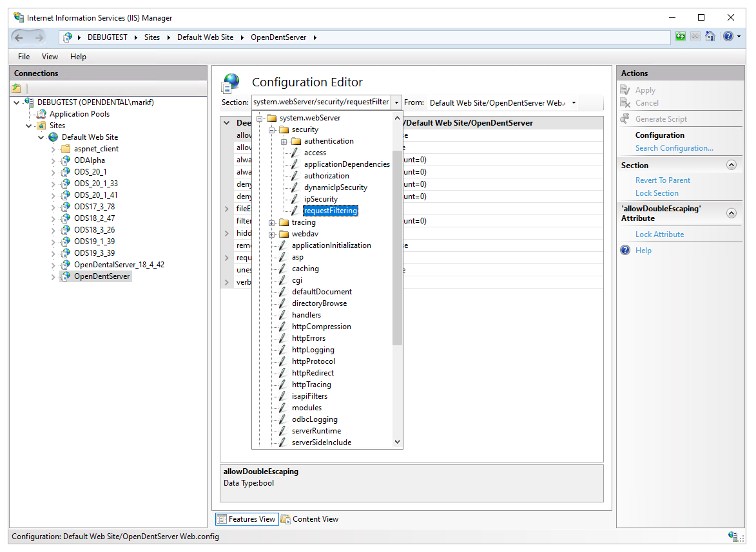This screenshot has height=552, width=756.
Task: Click the blue Help question-mark icon in Actions
Action: 625,250
